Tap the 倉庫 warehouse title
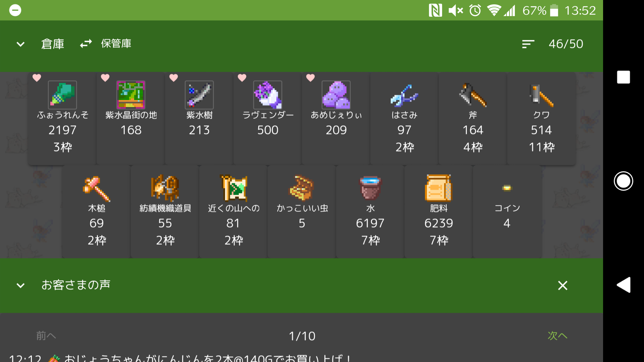 coord(53,44)
